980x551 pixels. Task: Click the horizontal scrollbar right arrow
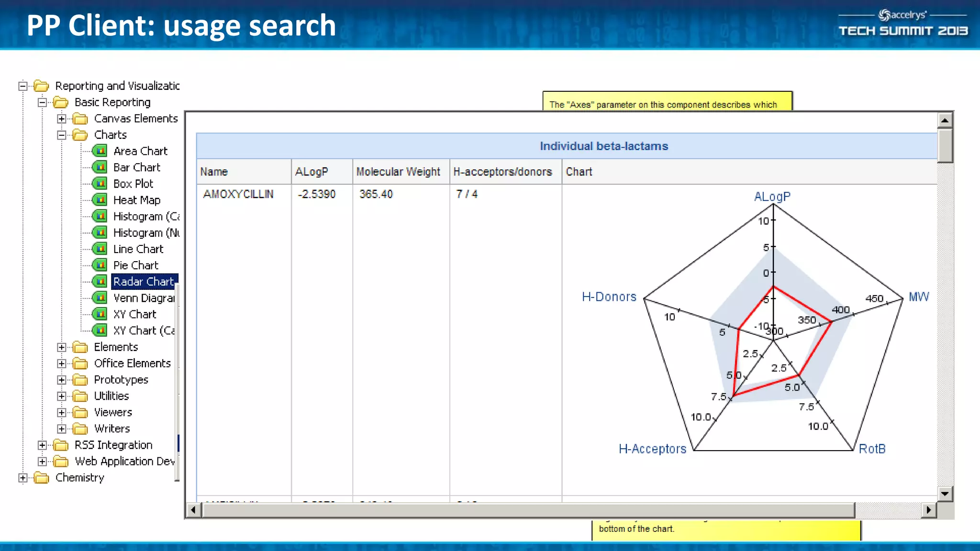click(929, 510)
